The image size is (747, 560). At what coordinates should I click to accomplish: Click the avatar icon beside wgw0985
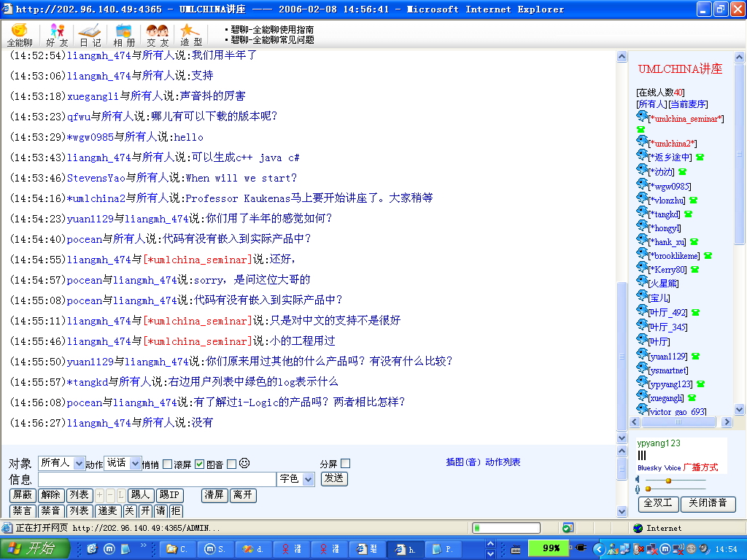pos(642,183)
